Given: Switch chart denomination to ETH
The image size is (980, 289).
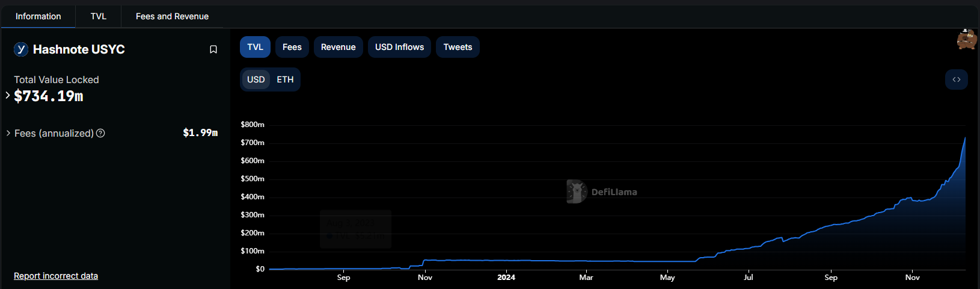Looking at the screenshot, I should 285,79.
